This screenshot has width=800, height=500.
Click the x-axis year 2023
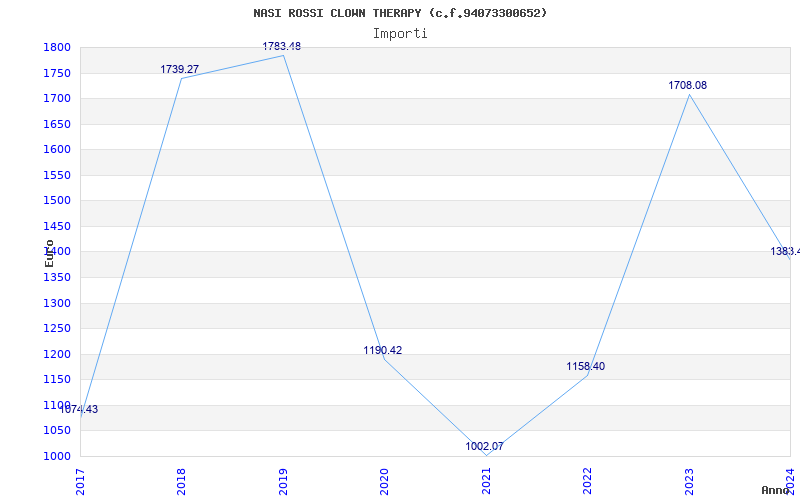click(689, 481)
